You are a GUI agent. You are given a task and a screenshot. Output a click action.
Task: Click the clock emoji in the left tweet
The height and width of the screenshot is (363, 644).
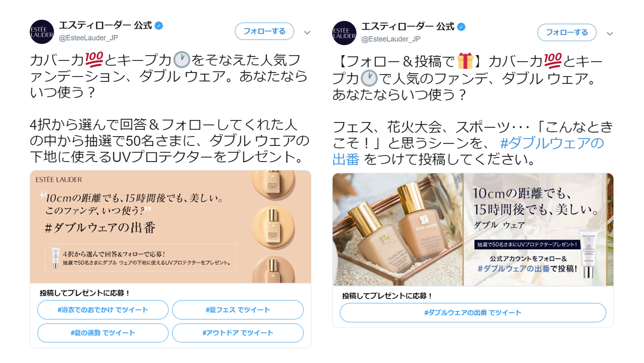pos(182,60)
